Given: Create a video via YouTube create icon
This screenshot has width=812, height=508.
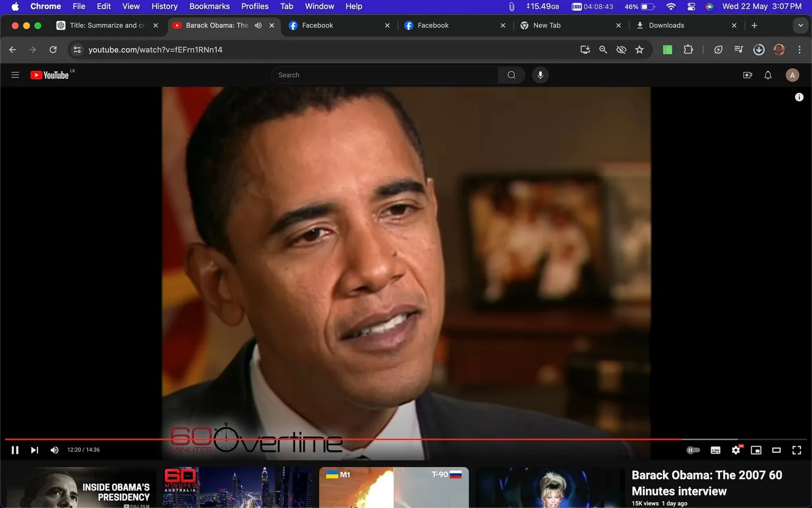Looking at the screenshot, I should 748,75.
